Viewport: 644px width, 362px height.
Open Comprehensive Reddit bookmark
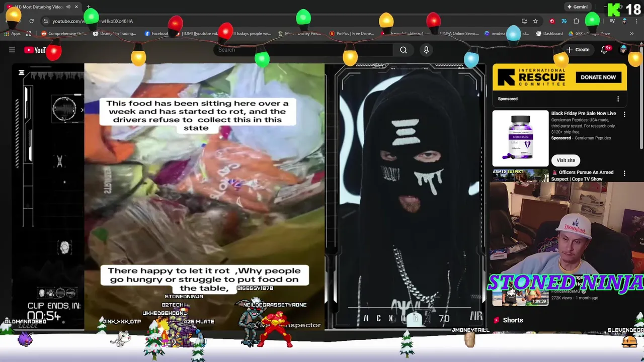click(64, 34)
